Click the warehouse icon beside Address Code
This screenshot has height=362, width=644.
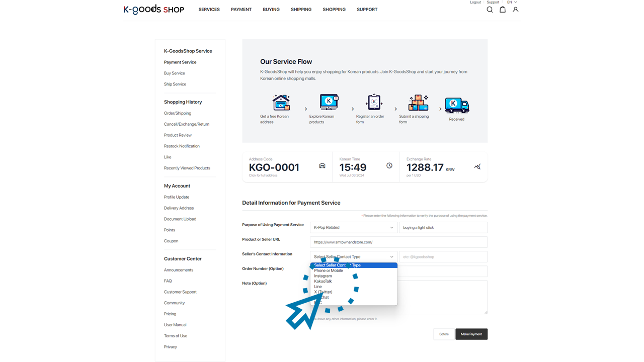coord(323,166)
